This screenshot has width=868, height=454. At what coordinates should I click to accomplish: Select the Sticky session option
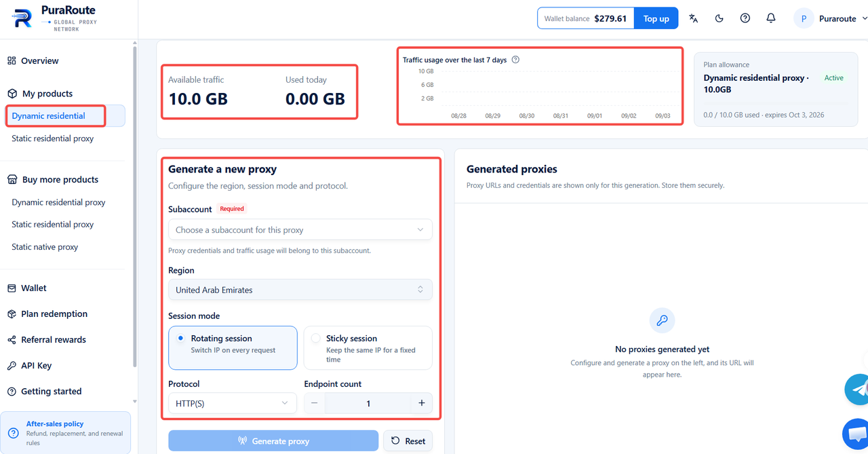pyautogui.click(x=368, y=347)
